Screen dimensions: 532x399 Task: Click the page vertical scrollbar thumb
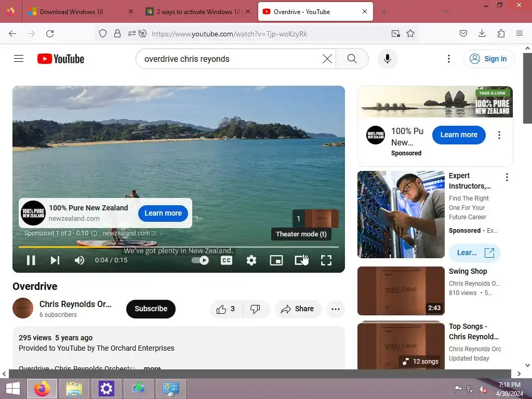[527, 88]
